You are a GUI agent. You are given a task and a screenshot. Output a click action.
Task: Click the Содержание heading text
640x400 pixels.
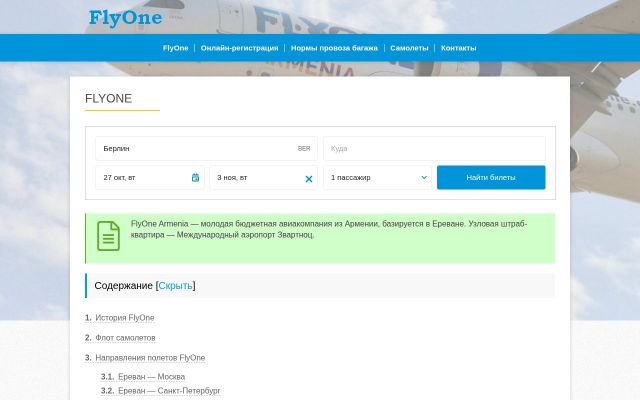(123, 286)
